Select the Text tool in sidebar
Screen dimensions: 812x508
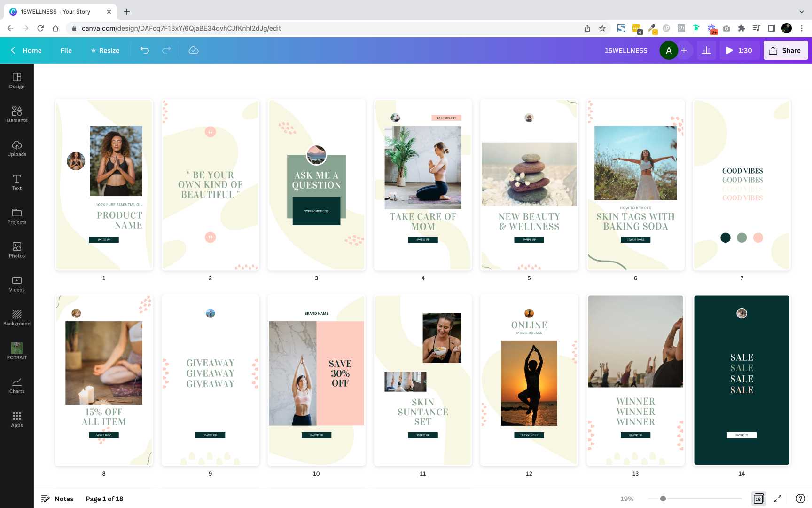pos(17,182)
